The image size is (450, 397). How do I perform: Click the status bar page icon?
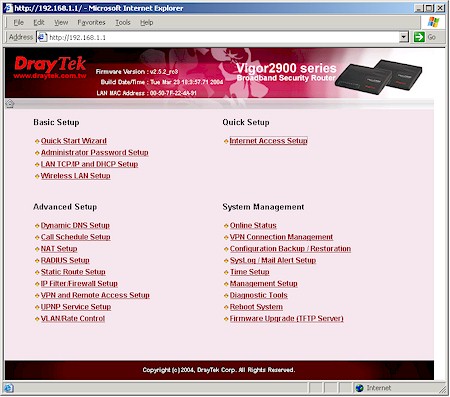pos(8,388)
